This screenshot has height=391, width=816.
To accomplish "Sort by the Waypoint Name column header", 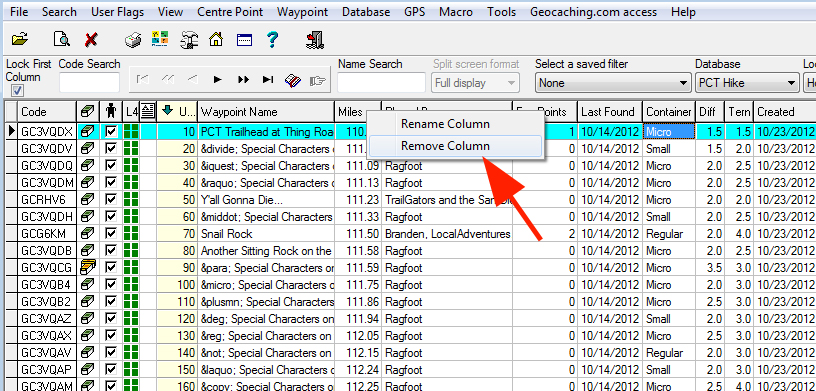I will [266, 111].
